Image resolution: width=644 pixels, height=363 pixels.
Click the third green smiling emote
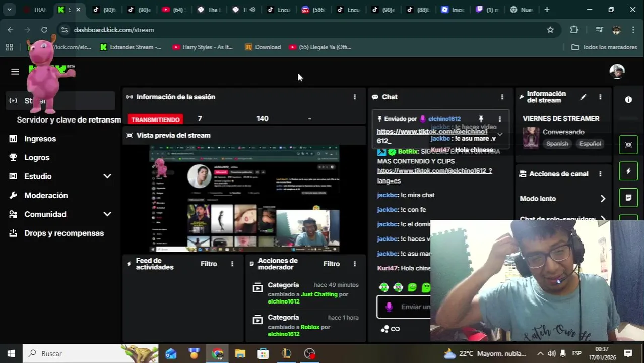point(412,287)
